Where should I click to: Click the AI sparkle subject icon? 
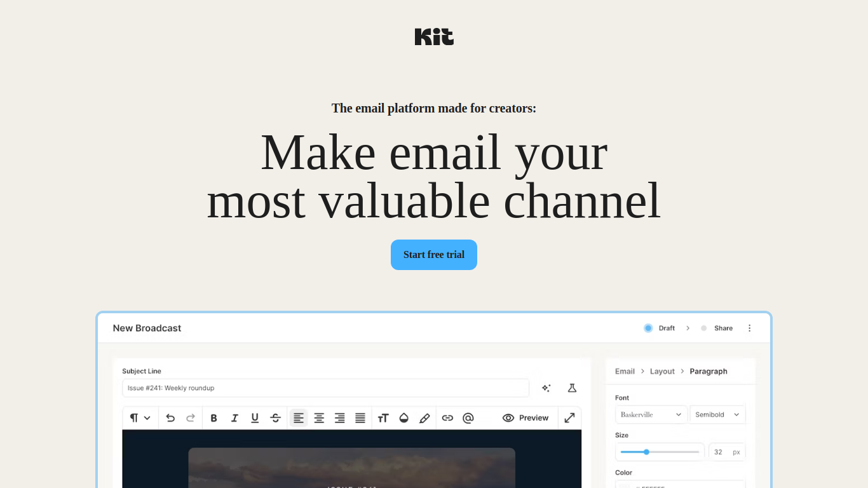pyautogui.click(x=546, y=388)
